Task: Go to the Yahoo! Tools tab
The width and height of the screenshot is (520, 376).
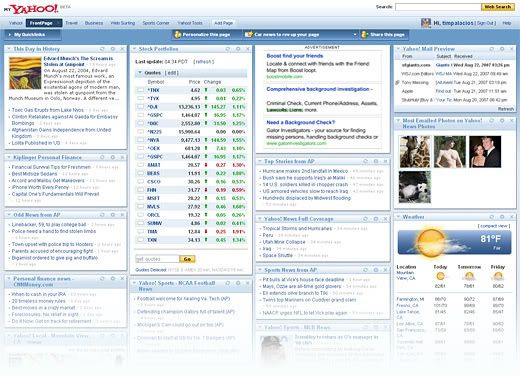Action: (x=190, y=23)
